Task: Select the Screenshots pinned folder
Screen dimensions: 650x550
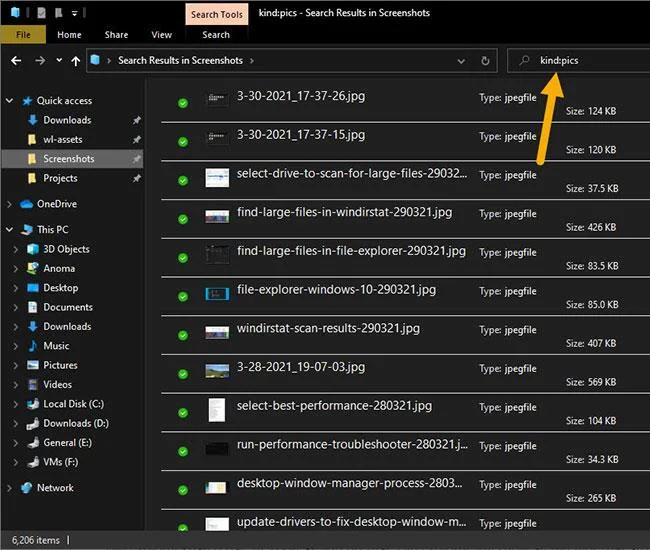Action: pyautogui.click(x=73, y=159)
